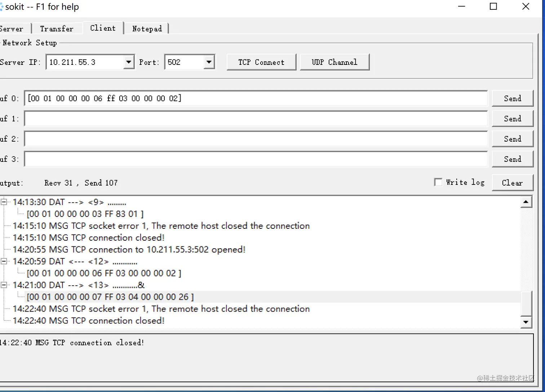Select the Client tab

tap(103, 28)
